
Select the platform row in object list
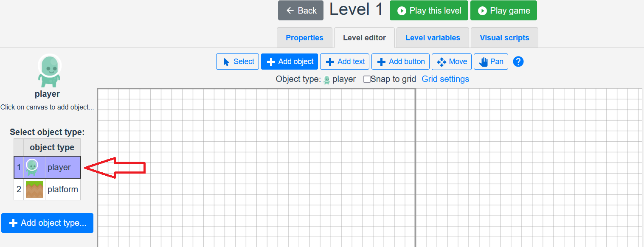[x=62, y=189]
